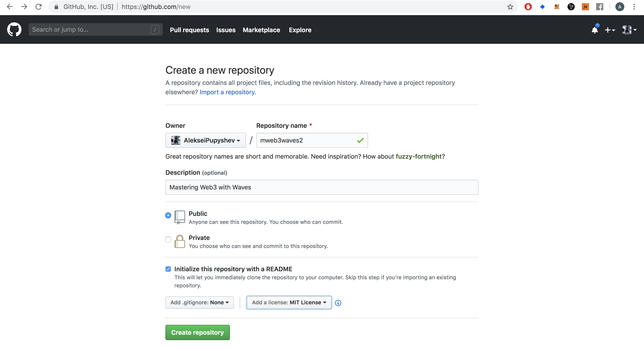Screen dimensions: 644x349
Task: Open Chrome three-dot menu
Action: 634,7
